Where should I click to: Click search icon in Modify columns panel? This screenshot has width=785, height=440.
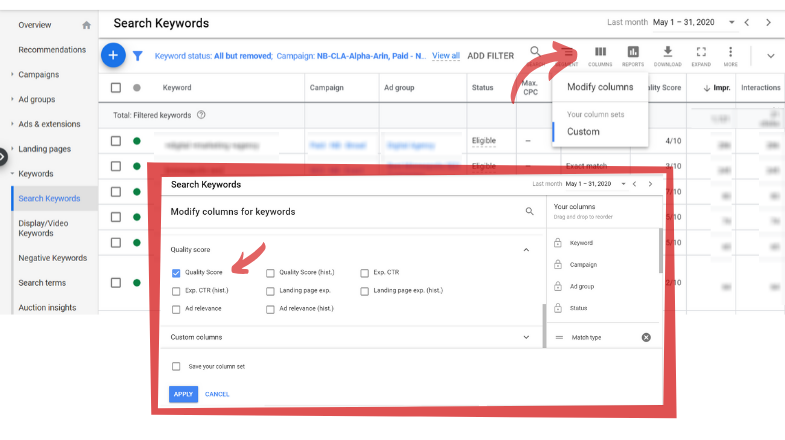tap(530, 212)
